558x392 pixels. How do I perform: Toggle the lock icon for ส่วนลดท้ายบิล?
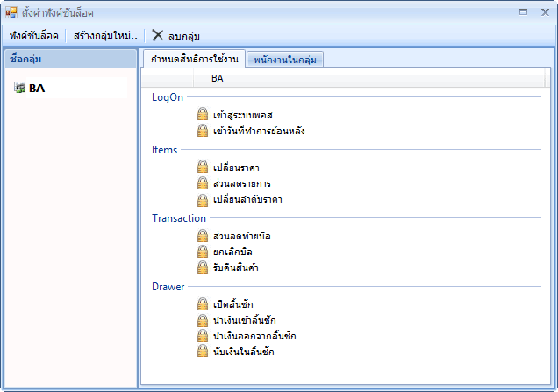click(203, 236)
